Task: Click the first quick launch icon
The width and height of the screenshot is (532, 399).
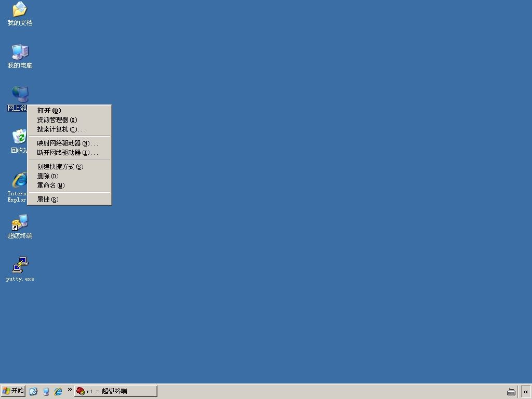Action: (33, 391)
